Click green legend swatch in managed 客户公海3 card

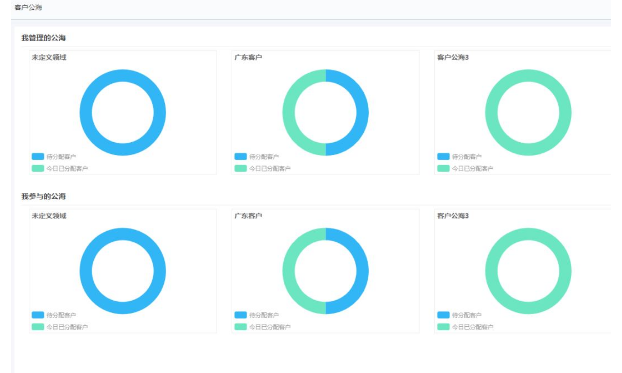(443, 169)
